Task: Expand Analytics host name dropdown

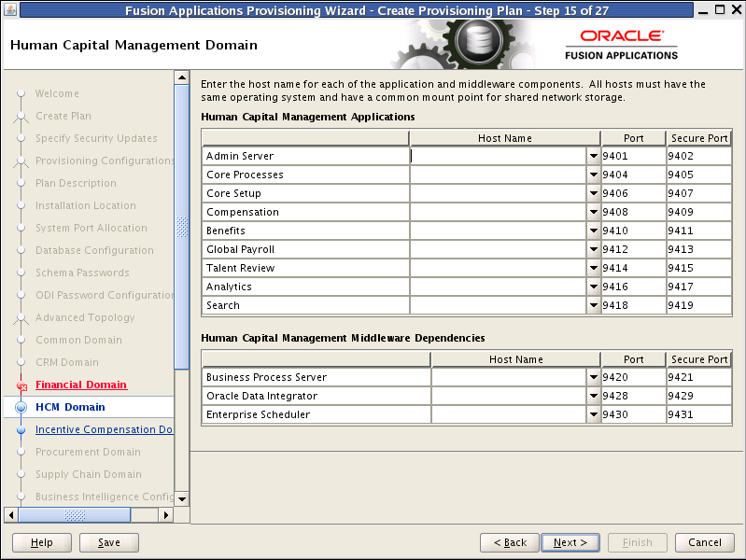Action: click(593, 287)
